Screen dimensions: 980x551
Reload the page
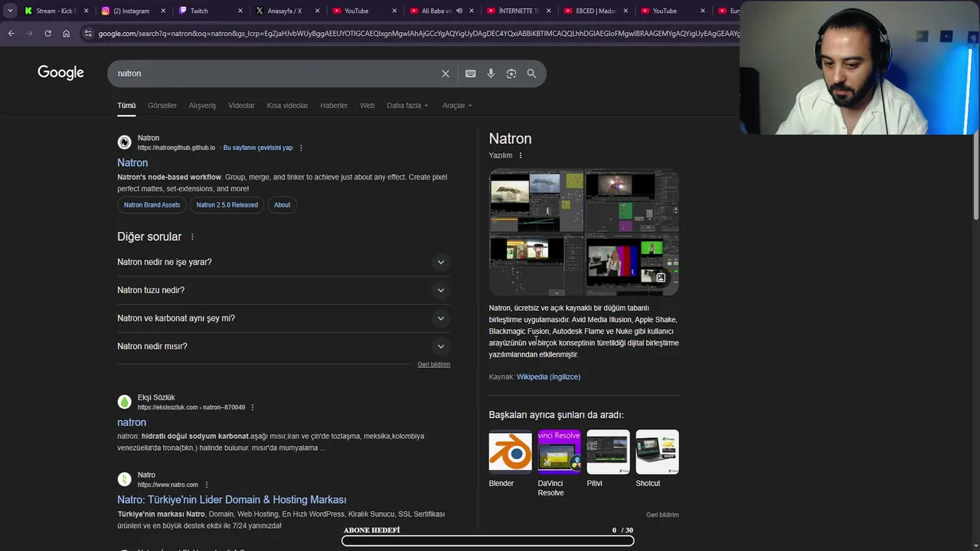click(47, 33)
